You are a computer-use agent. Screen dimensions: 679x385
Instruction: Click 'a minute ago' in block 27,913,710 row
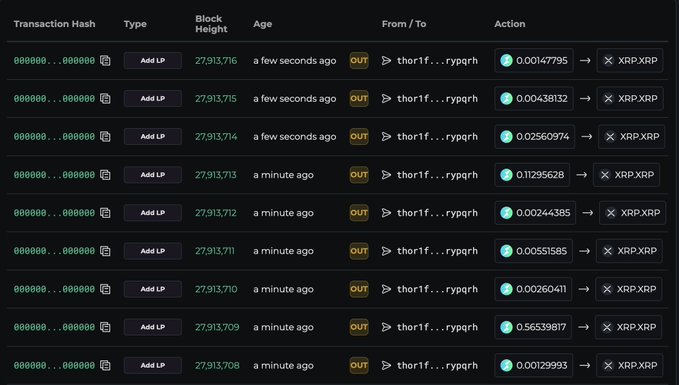(x=283, y=289)
